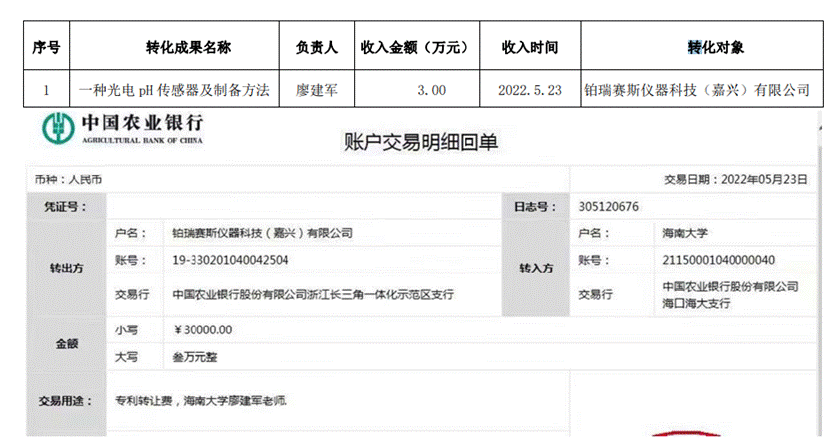The image size is (830, 439).
Task: Click the 3.00 income amount cell
Action: (432, 90)
